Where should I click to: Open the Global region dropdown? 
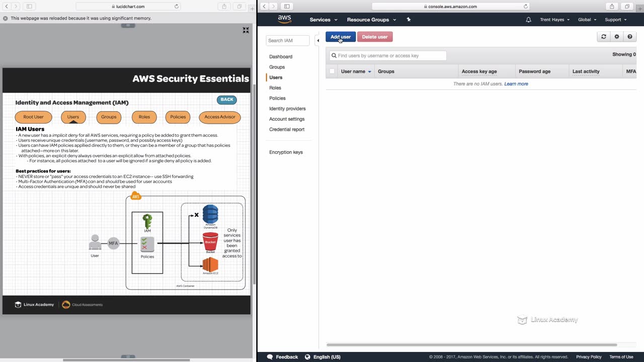[587, 20]
